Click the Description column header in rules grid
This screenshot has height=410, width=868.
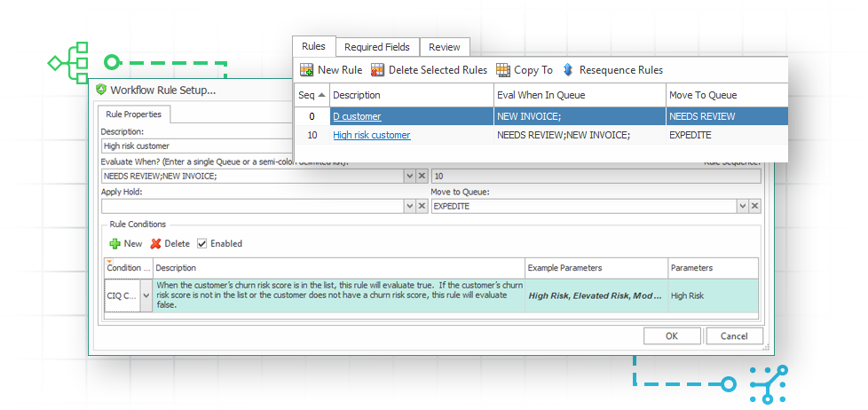[x=412, y=95]
